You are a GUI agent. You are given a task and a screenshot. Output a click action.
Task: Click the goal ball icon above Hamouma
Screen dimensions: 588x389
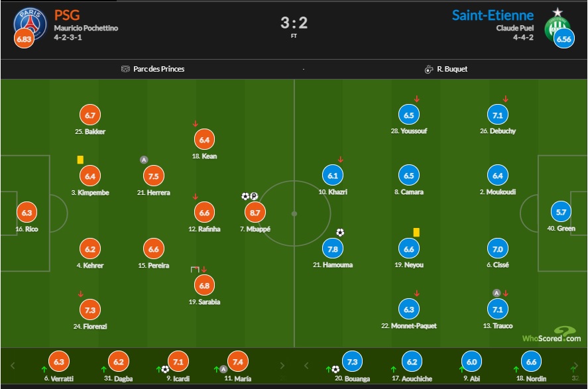pyautogui.click(x=340, y=233)
